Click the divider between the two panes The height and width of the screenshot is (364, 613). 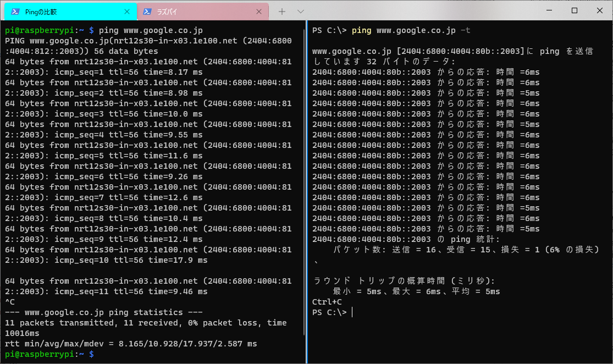[x=307, y=192]
